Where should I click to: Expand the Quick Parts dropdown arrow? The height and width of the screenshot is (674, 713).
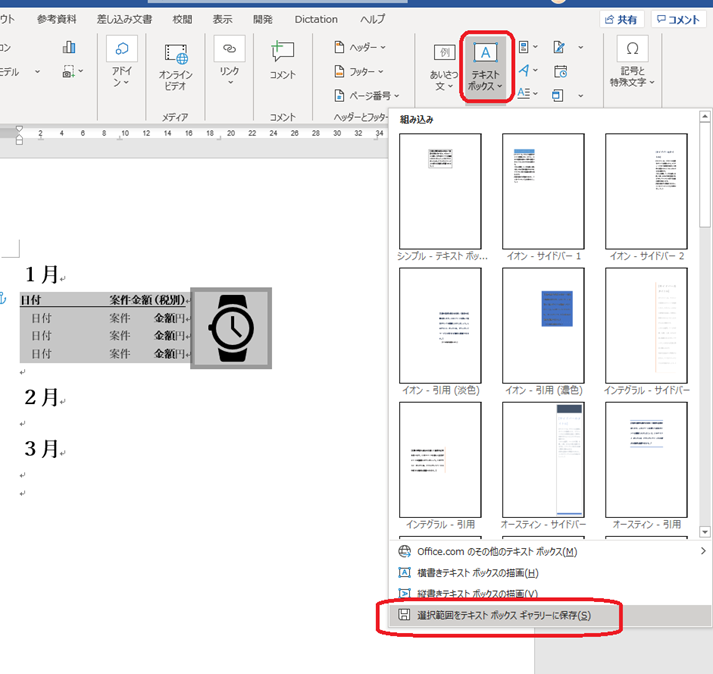pos(535,46)
